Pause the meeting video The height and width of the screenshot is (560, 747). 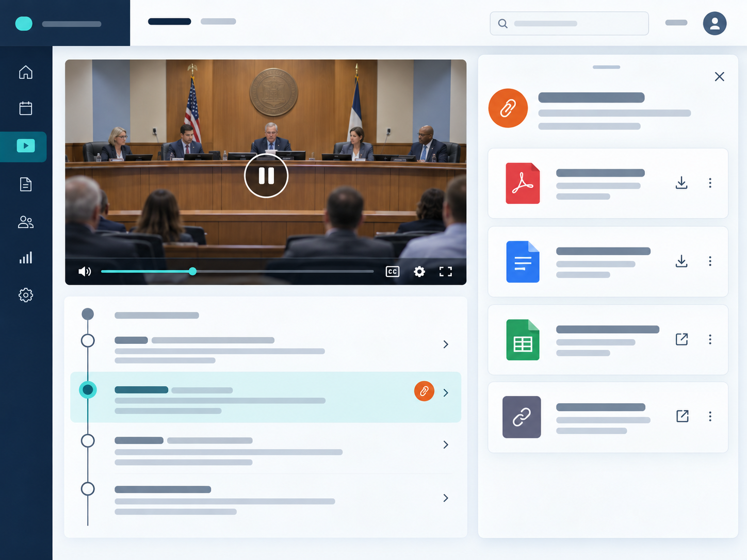266,176
